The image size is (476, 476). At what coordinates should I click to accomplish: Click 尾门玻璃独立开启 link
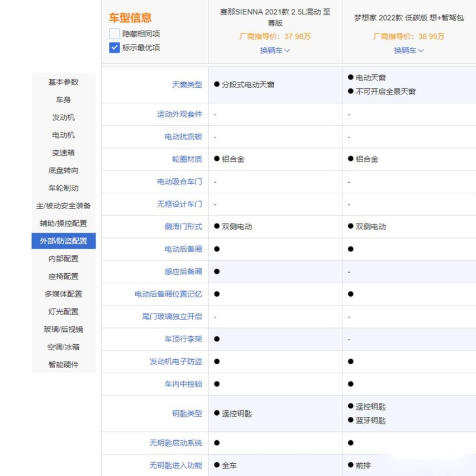172,316
